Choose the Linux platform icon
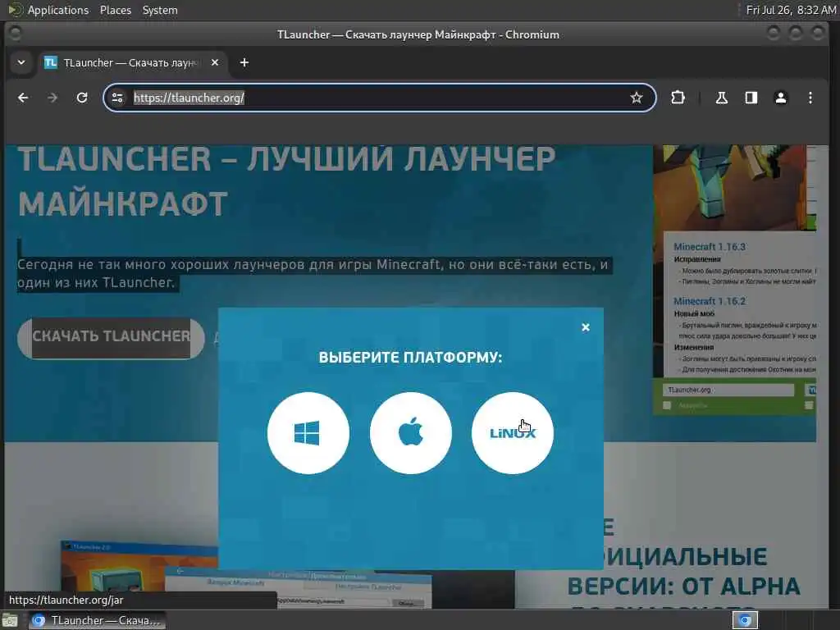This screenshot has width=840, height=630. coord(512,433)
